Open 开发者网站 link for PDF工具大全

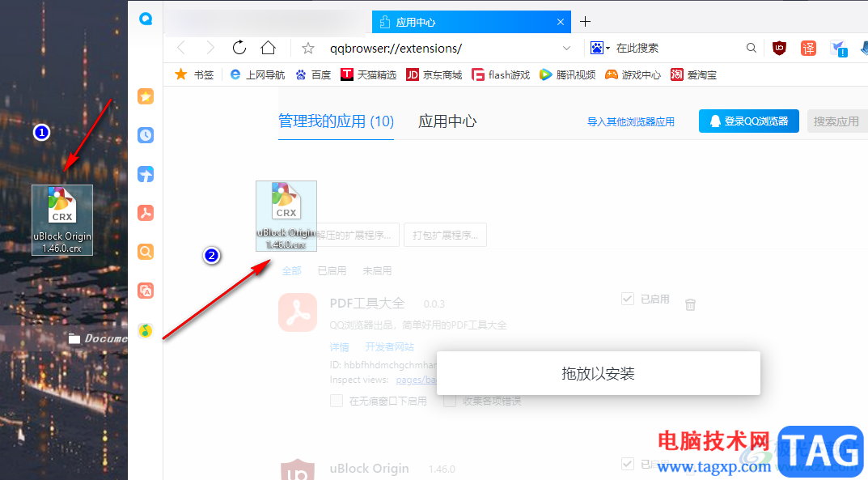click(x=389, y=347)
